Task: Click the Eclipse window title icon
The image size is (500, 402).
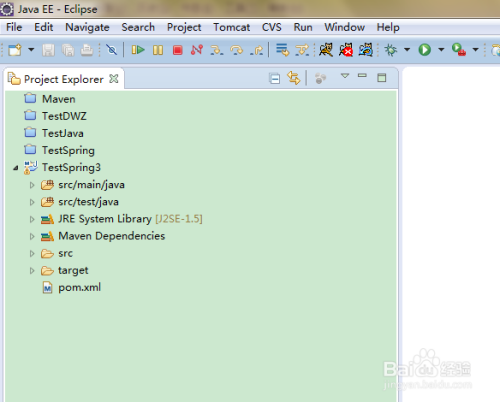Action: pos(7,9)
